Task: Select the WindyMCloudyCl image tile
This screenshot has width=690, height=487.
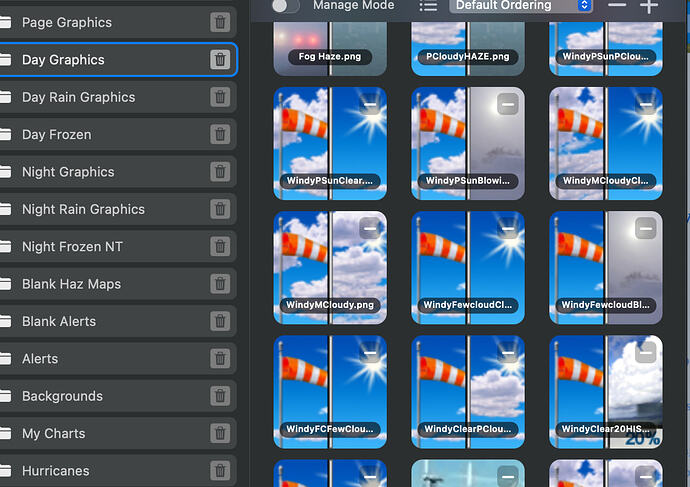Action: point(606,143)
